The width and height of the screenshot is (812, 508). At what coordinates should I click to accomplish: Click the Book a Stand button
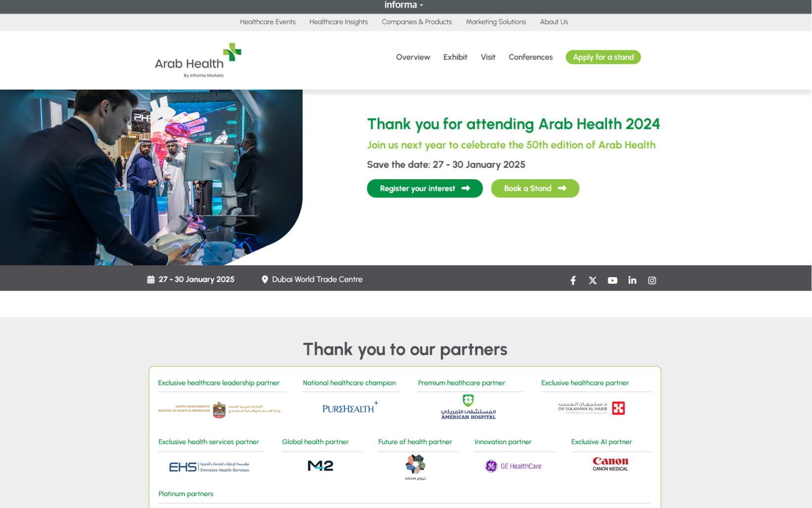click(535, 189)
